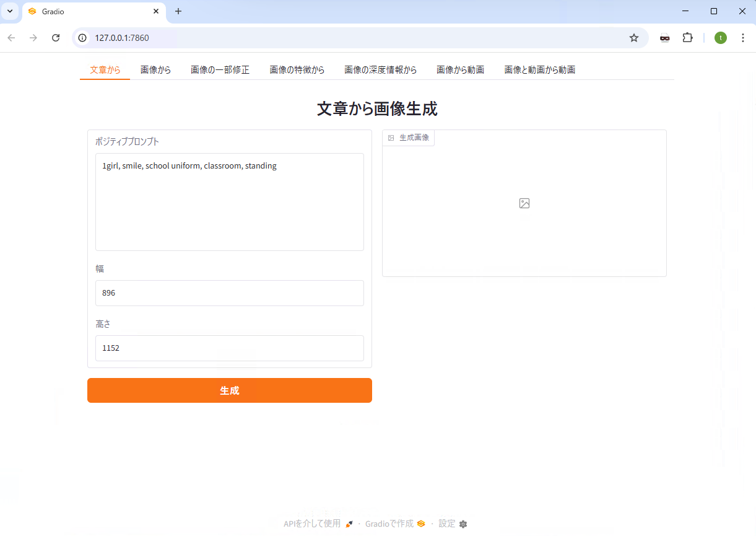Click the browser forward arrow

coord(33,38)
